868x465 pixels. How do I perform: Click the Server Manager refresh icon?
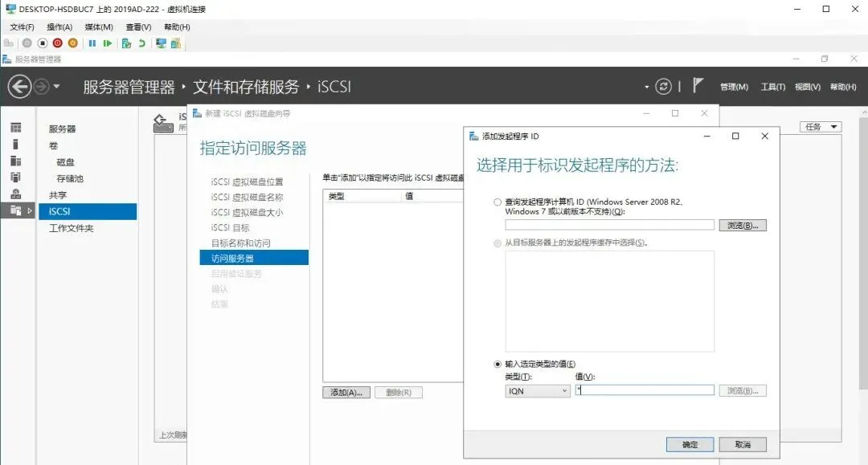pyautogui.click(x=664, y=86)
